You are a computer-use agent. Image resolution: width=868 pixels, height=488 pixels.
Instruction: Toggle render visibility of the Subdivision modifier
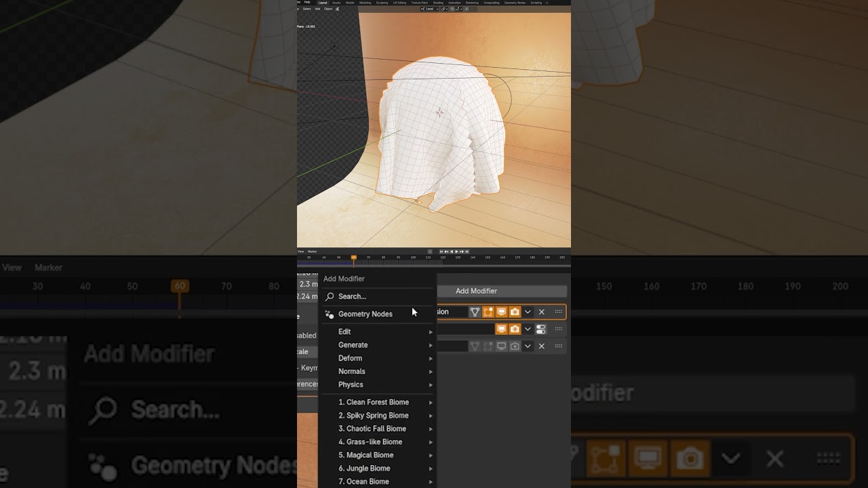coord(515,312)
